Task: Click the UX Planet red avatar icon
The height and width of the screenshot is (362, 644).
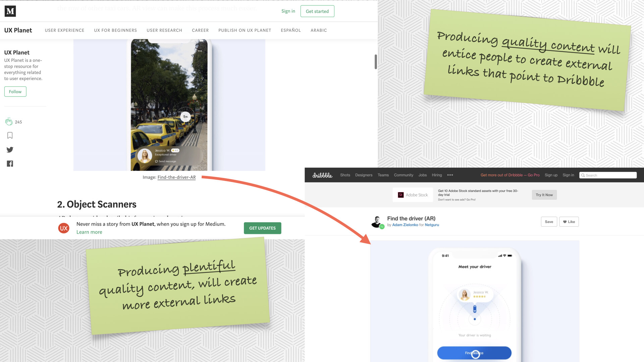Action: (64, 228)
